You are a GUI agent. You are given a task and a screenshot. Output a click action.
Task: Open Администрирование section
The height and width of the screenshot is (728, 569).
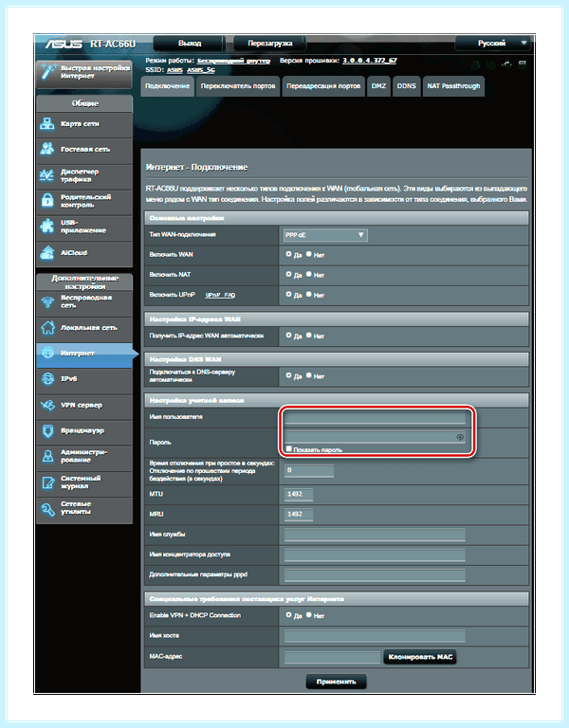[x=84, y=456]
